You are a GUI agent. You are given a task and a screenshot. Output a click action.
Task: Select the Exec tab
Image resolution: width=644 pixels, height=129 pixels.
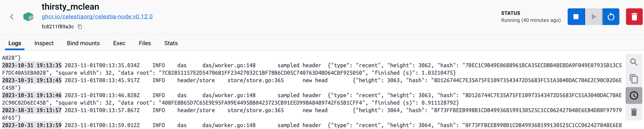(x=119, y=43)
